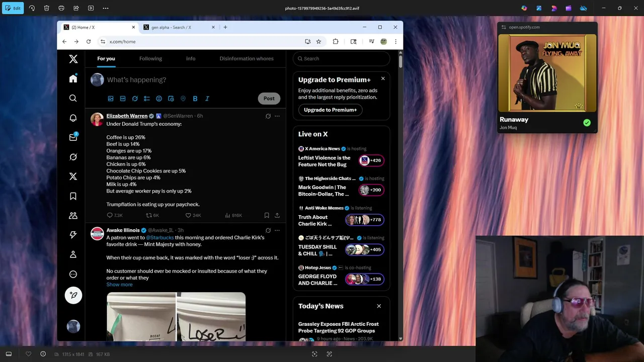Image resolution: width=644 pixels, height=362 pixels.
Task: Click the Edit button in Photos toolbar
Action: point(13,8)
